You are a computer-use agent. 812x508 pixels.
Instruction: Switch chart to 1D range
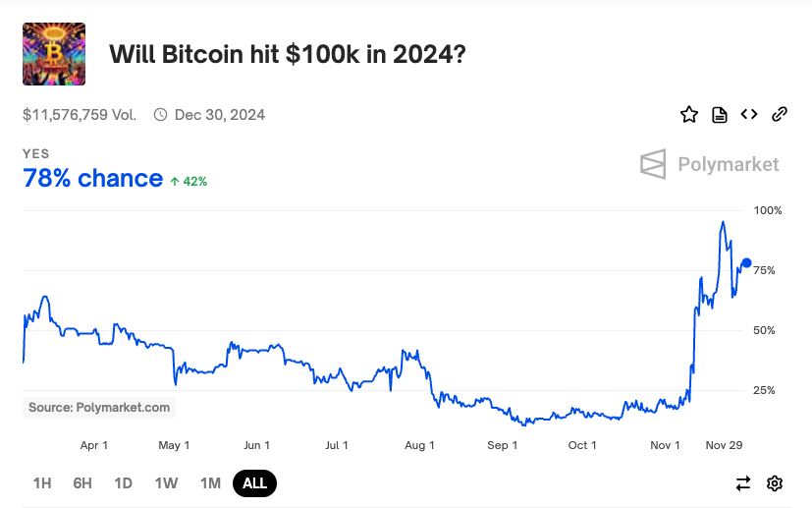pyautogui.click(x=123, y=483)
